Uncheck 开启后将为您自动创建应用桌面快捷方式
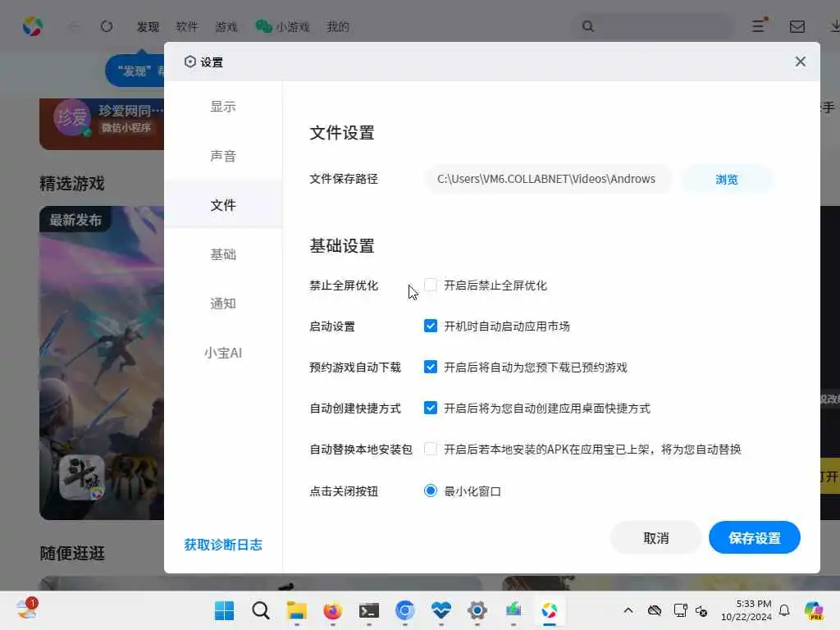Viewport: 840px width, 630px height. tap(430, 408)
